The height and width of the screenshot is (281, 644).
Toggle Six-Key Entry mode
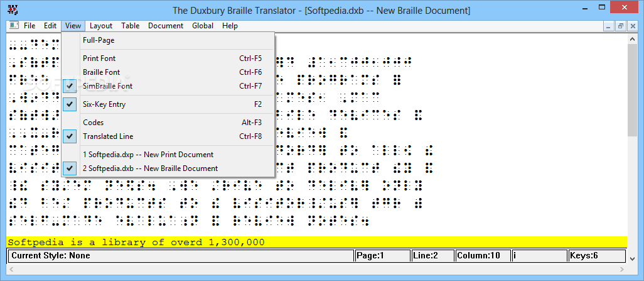pyautogui.click(x=168, y=104)
